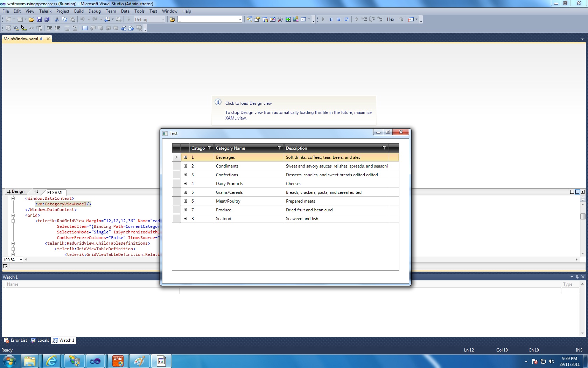Expand the Grains/Cereals row details
The height and width of the screenshot is (368, 588).
coord(185,192)
